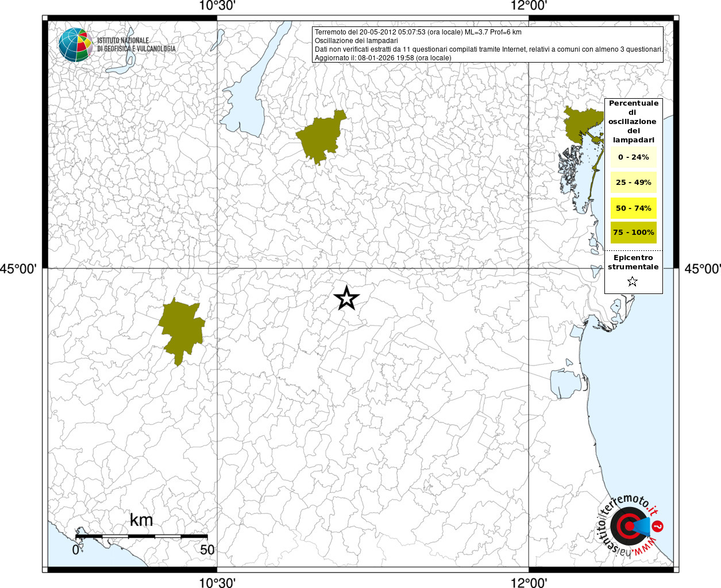This screenshot has width=721, height=588.
Task: Click the haisentitoilterremoto.it target logo
Action: [631, 526]
